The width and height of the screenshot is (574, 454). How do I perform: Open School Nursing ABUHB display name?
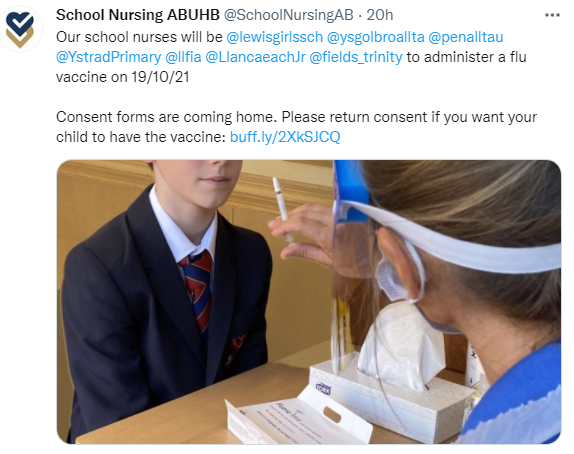[138, 15]
